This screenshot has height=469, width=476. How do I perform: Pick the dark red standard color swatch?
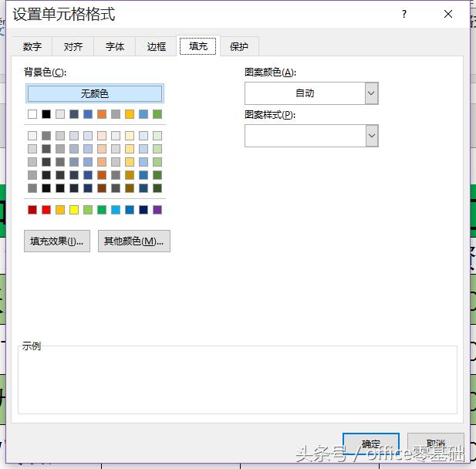[x=32, y=210]
